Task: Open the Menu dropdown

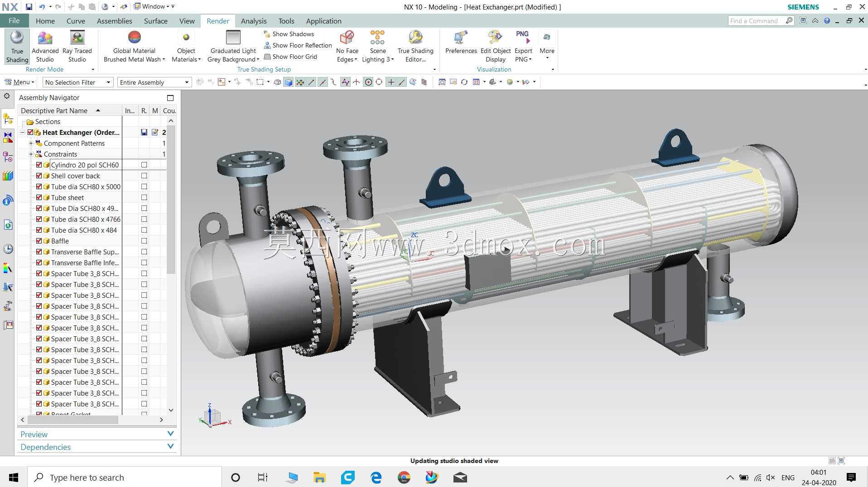Action: coord(19,82)
